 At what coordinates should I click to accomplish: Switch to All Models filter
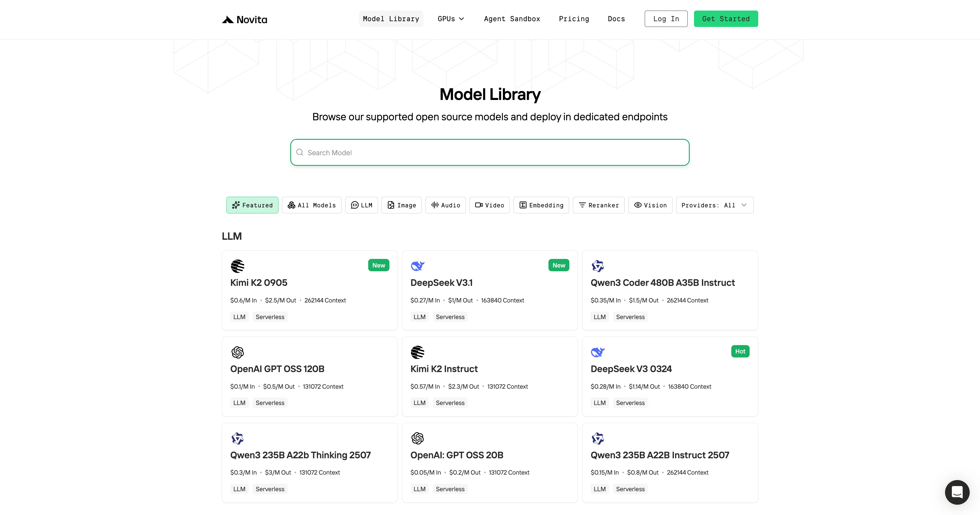coord(311,205)
